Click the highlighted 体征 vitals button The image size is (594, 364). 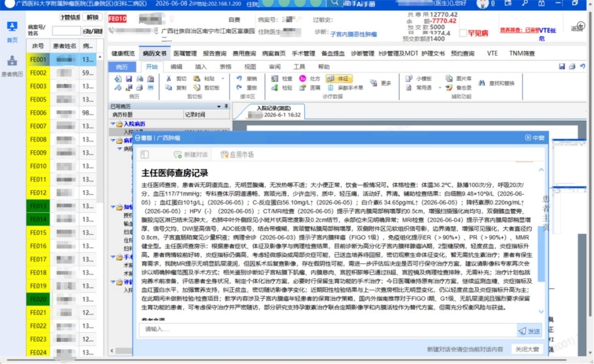click(339, 79)
